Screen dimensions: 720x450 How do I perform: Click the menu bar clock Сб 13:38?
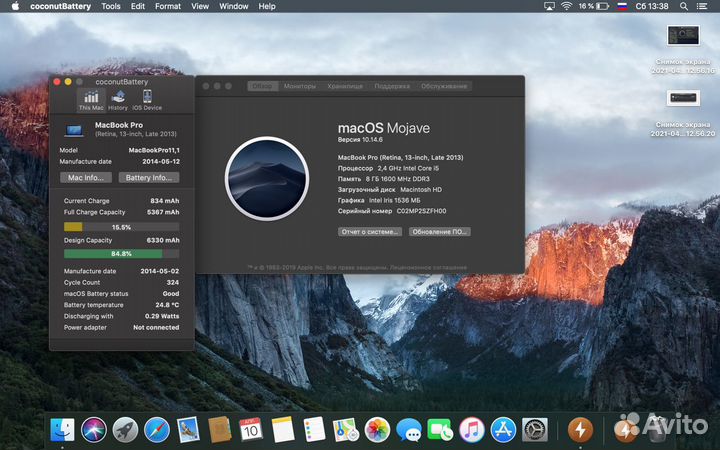point(652,6)
